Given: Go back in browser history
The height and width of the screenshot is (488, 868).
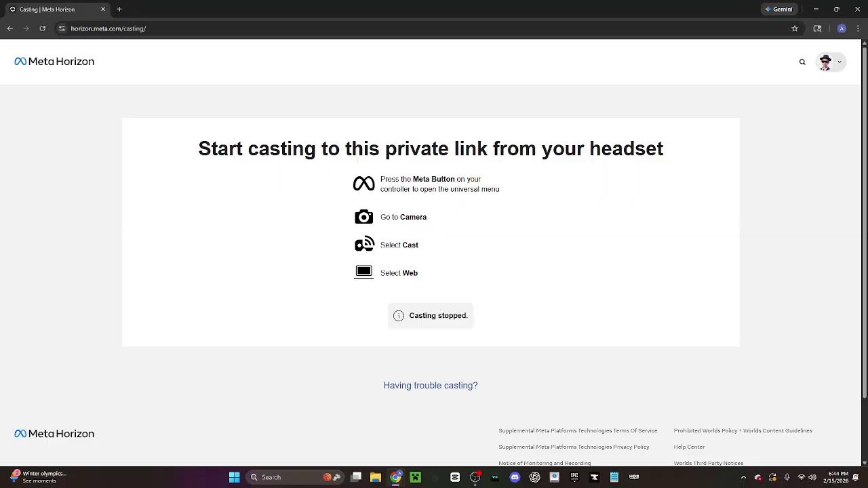Looking at the screenshot, I should pos(10,28).
